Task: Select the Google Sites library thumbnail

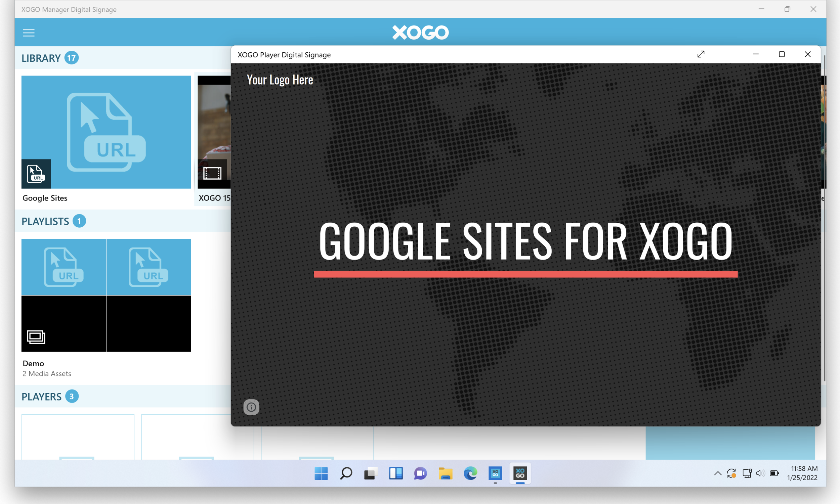Action: click(x=106, y=132)
